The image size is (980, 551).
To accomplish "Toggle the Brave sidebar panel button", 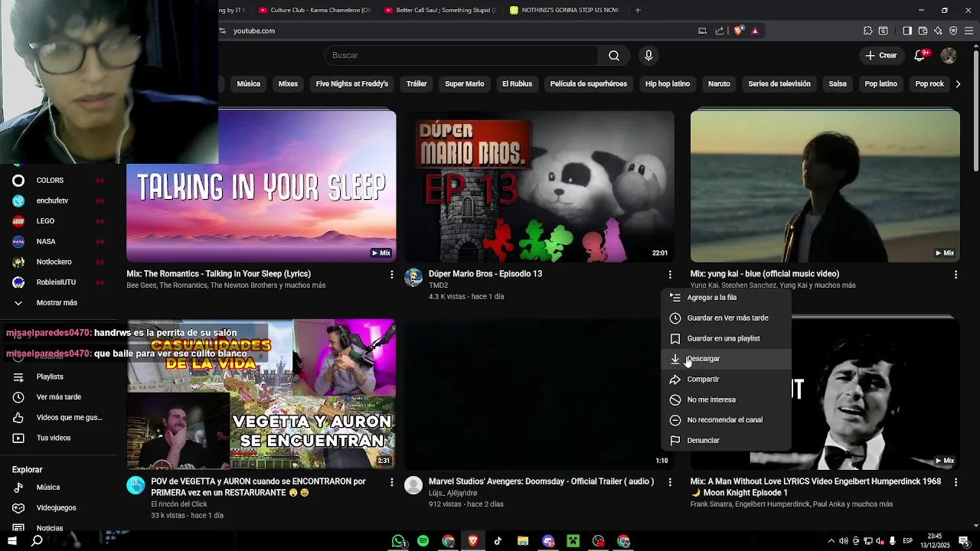I will [907, 31].
